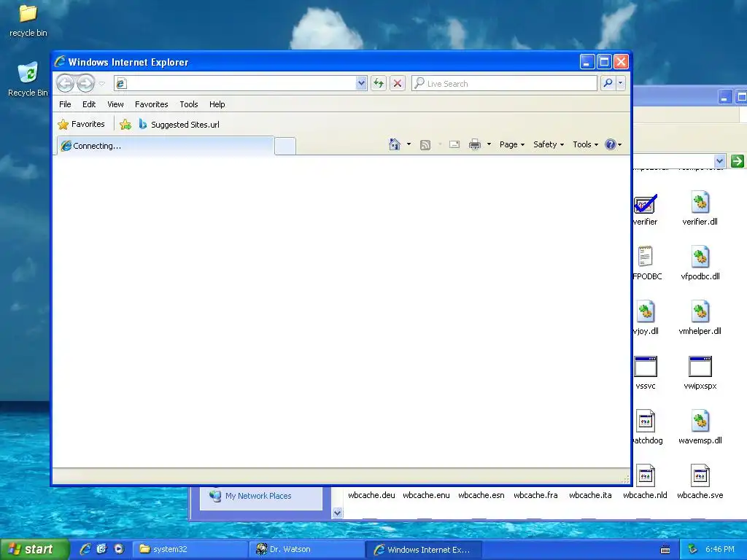The height and width of the screenshot is (560, 747).
Task: Open a new blank tab
Action: (x=285, y=146)
